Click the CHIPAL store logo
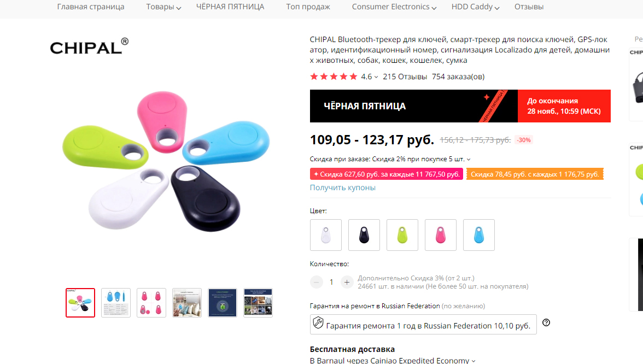The width and height of the screenshot is (643, 364). tap(90, 47)
